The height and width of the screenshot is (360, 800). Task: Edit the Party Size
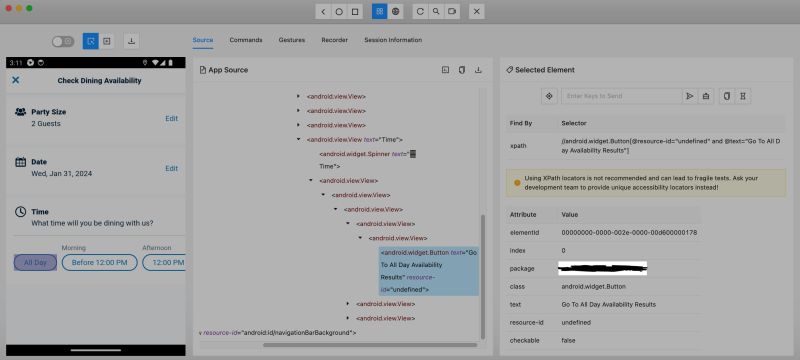coord(171,118)
